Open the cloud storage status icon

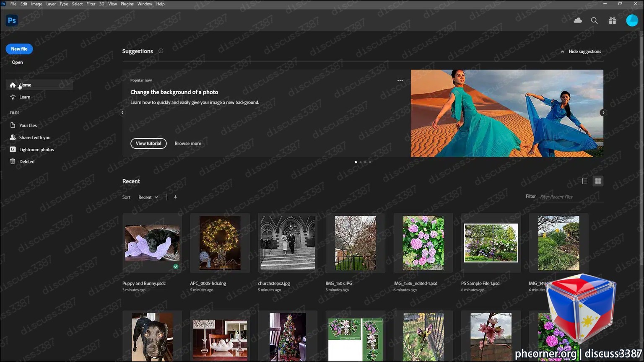tap(578, 20)
